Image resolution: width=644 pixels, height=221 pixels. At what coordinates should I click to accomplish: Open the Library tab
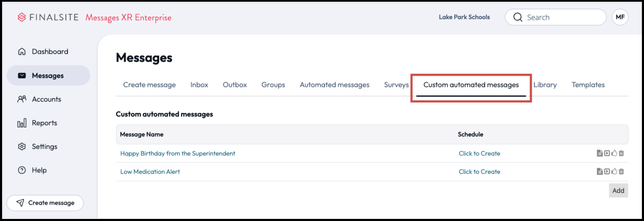click(545, 85)
